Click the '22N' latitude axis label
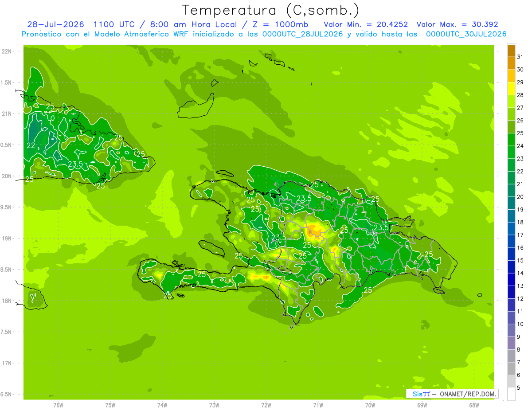 pos(7,51)
